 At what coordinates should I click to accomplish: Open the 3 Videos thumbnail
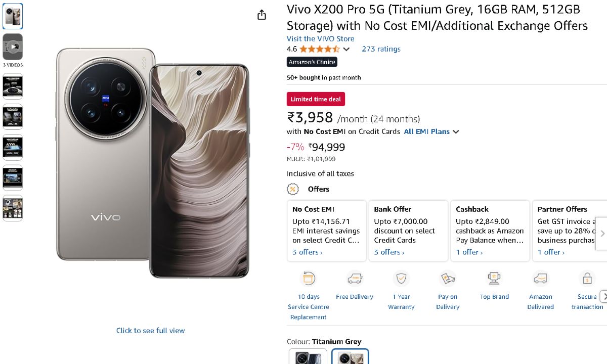tap(13, 47)
